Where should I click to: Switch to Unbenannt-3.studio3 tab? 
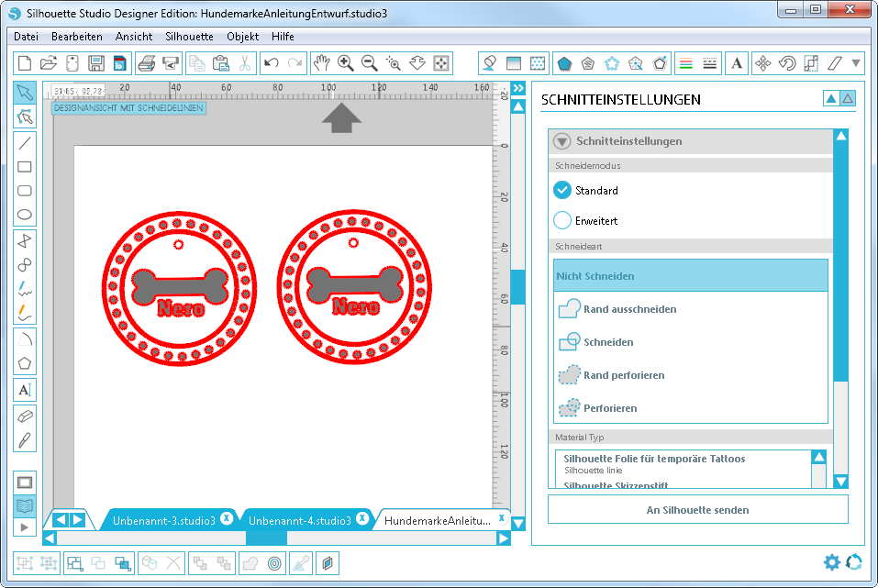pyautogui.click(x=163, y=520)
